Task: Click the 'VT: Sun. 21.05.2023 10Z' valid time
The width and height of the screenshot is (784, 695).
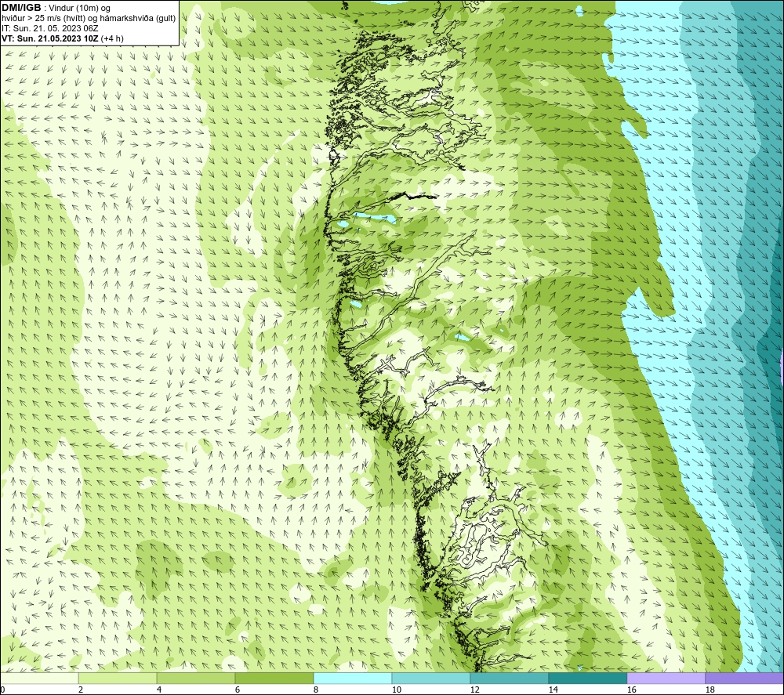Action: coord(50,38)
